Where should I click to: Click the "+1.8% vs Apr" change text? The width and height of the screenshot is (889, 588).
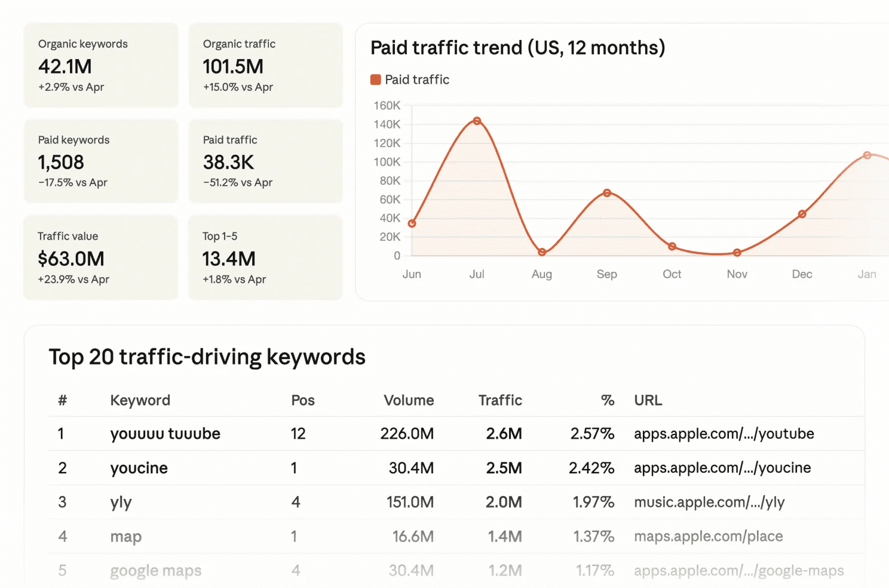[234, 280]
